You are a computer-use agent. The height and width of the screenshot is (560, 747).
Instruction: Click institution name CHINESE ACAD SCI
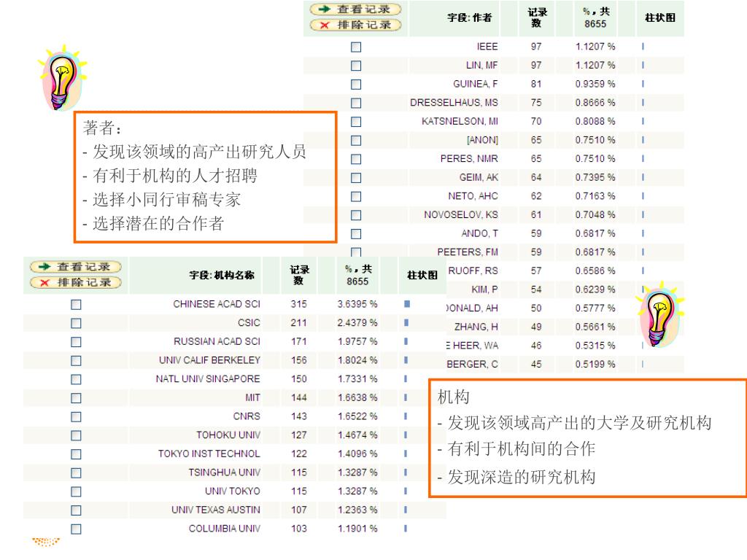pyautogui.click(x=217, y=304)
